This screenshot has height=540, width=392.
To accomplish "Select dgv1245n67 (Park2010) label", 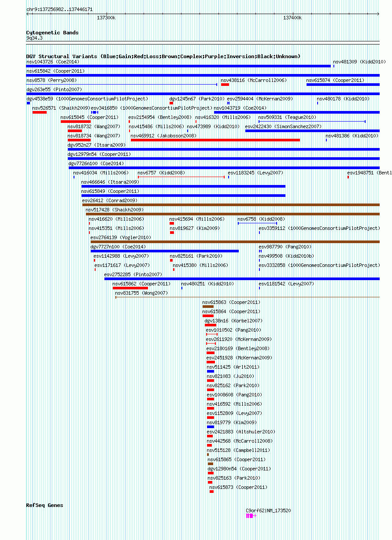I will [197, 99].
